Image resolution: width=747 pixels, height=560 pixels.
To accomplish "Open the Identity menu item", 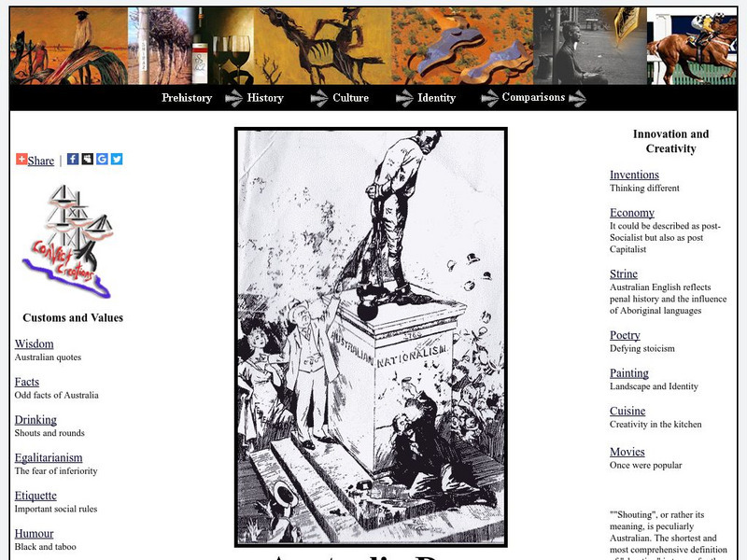I will (436, 98).
